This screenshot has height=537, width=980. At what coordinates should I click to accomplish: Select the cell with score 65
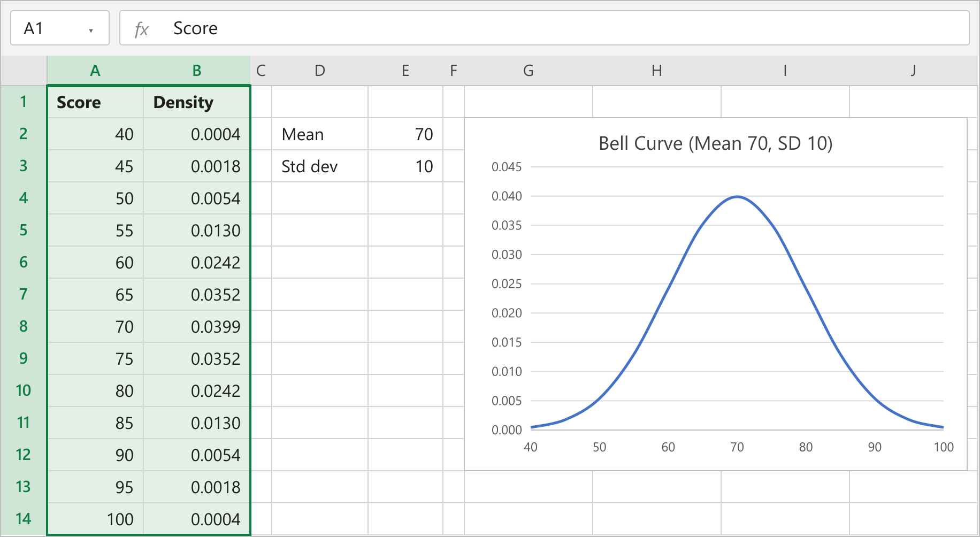pyautogui.click(x=95, y=294)
